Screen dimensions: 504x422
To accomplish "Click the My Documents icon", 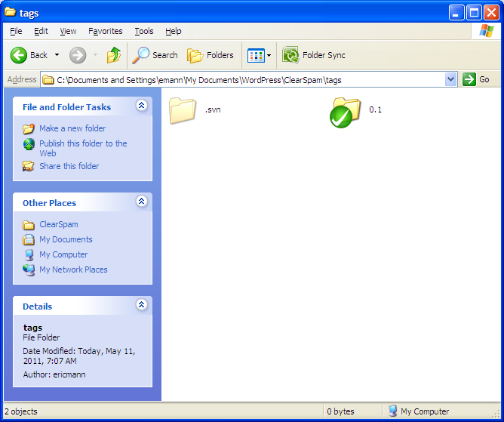I will pos(29,239).
